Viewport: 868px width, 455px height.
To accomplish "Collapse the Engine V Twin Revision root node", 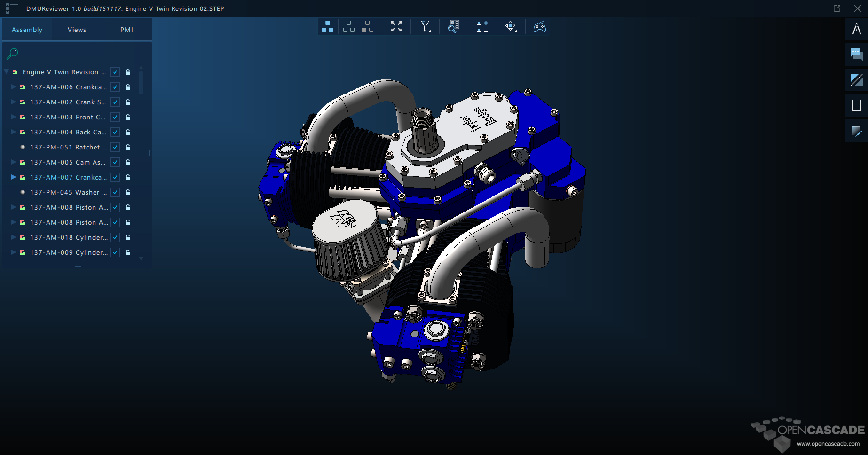I will pyautogui.click(x=7, y=72).
